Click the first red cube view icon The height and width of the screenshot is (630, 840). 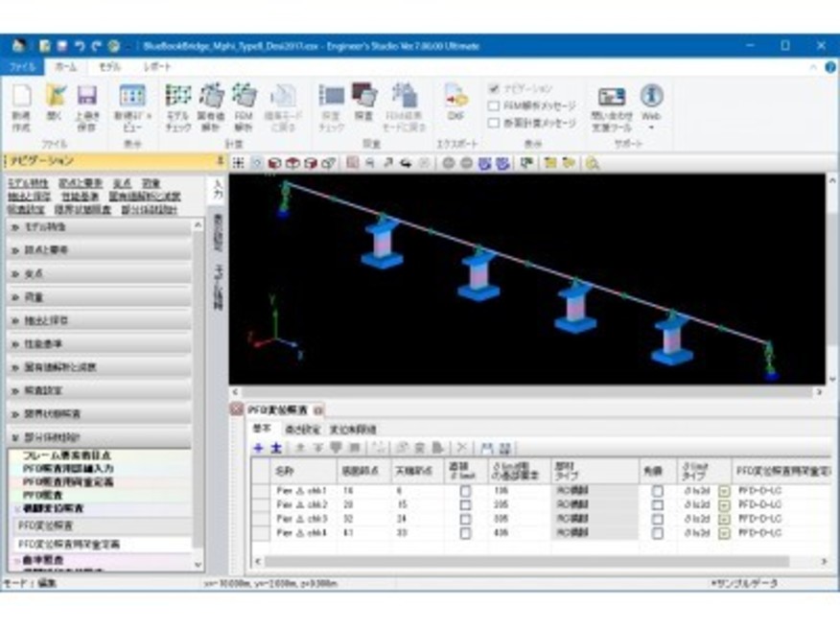274,163
